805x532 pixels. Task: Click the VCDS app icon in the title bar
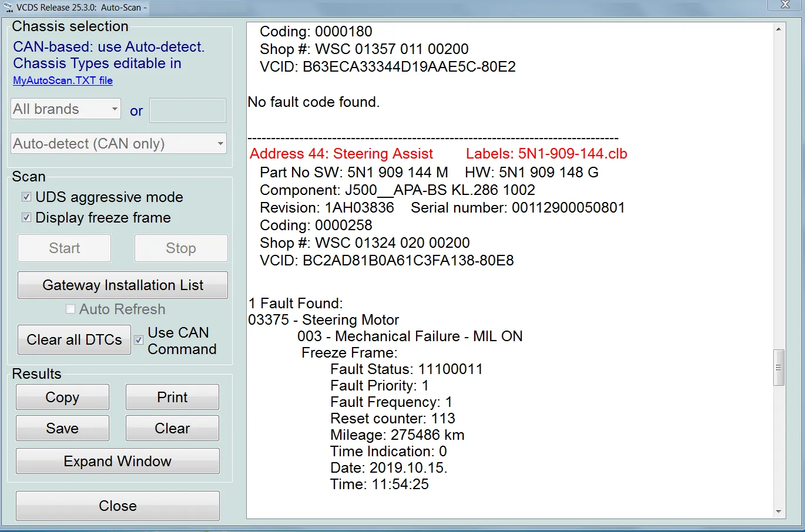(x=8, y=8)
